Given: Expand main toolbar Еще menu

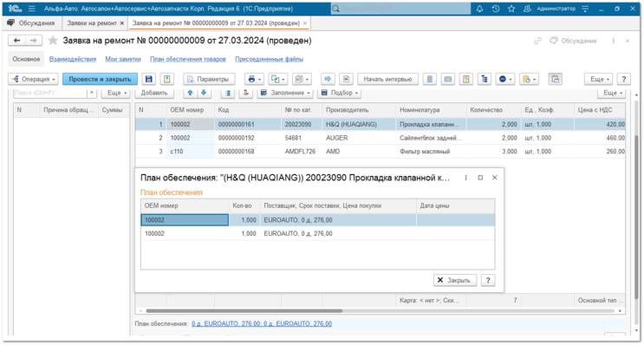Looking at the screenshot, I should pos(599,79).
